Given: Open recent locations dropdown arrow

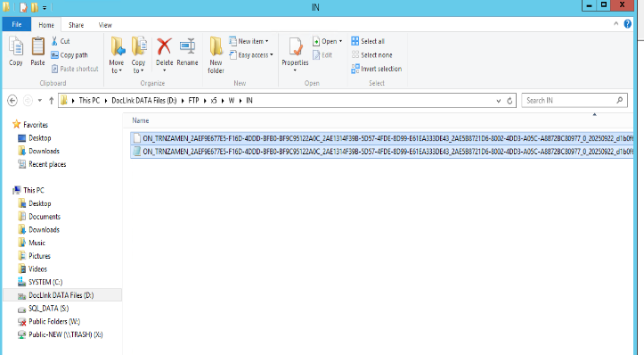Looking at the screenshot, I should [40, 101].
